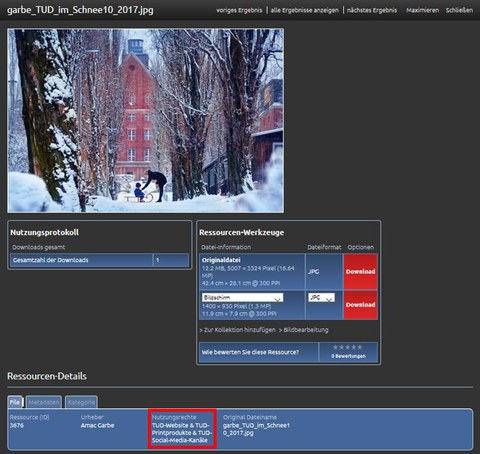Click Schließen in header
This screenshot has height=454, width=480.
(x=459, y=10)
